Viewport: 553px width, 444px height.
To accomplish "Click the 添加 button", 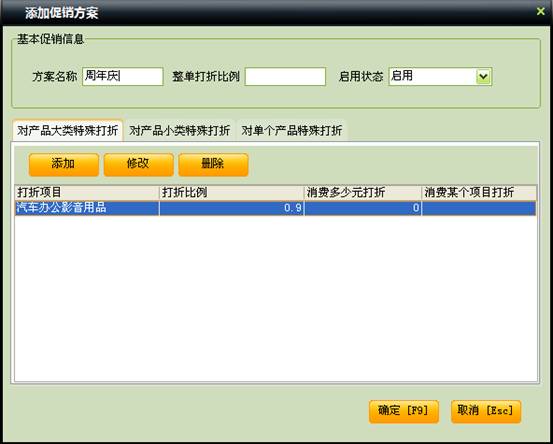I will [x=64, y=164].
